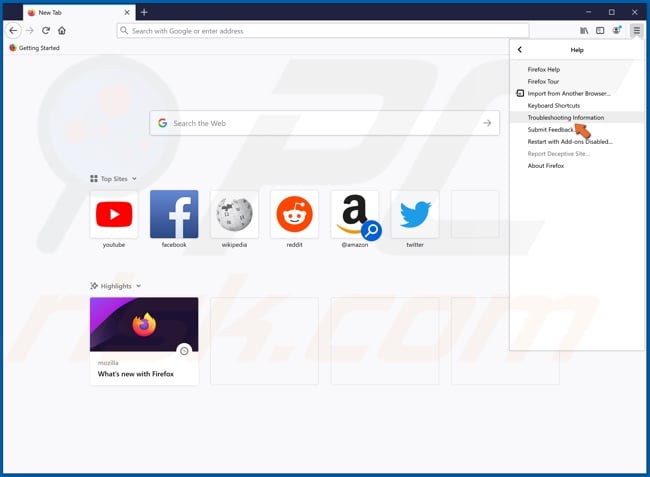Reload the current page
The height and width of the screenshot is (477, 650).
[x=46, y=31]
